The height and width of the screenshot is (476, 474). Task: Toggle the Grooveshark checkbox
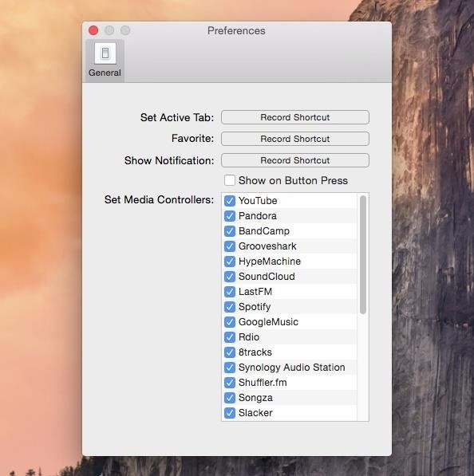click(230, 246)
